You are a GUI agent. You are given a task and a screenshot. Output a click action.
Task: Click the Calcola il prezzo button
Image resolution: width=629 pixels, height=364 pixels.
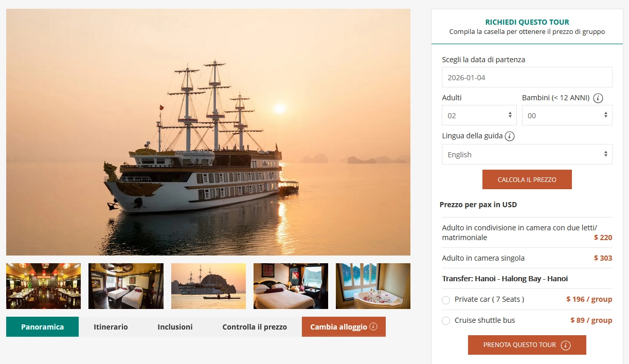pos(527,179)
